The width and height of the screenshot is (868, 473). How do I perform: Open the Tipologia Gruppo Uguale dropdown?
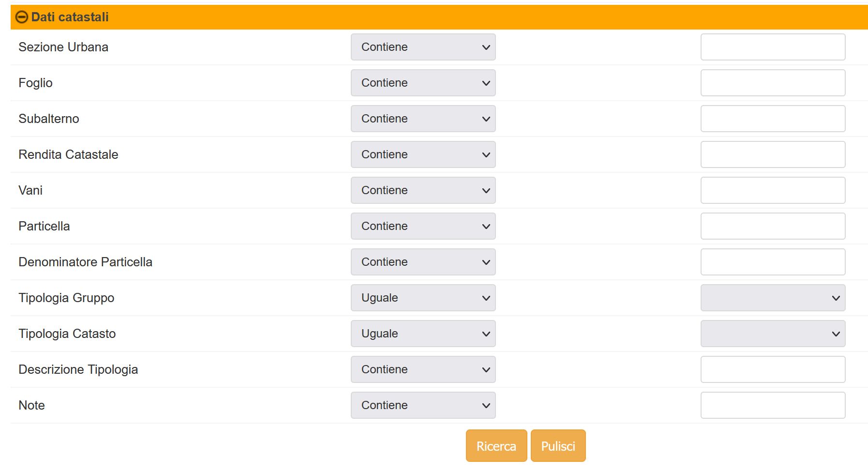pyautogui.click(x=423, y=298)
